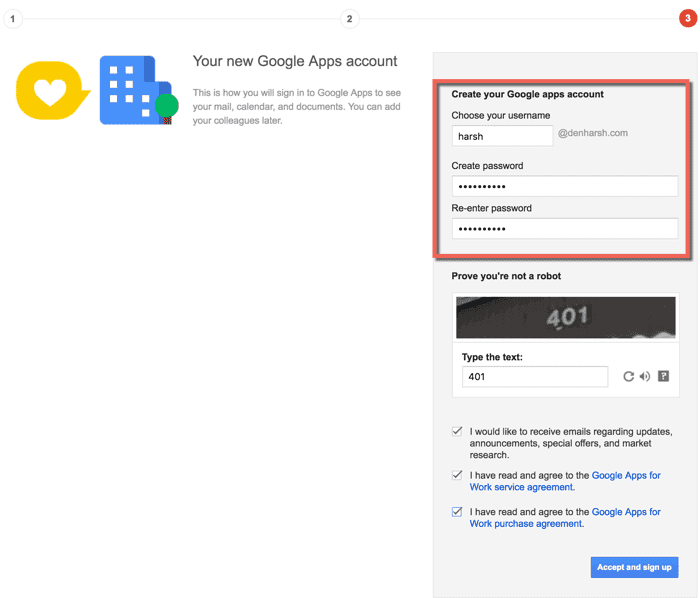Click the yellow heart speech bubble icon
This screenshot has width=700, height=598.
(53, 91)
